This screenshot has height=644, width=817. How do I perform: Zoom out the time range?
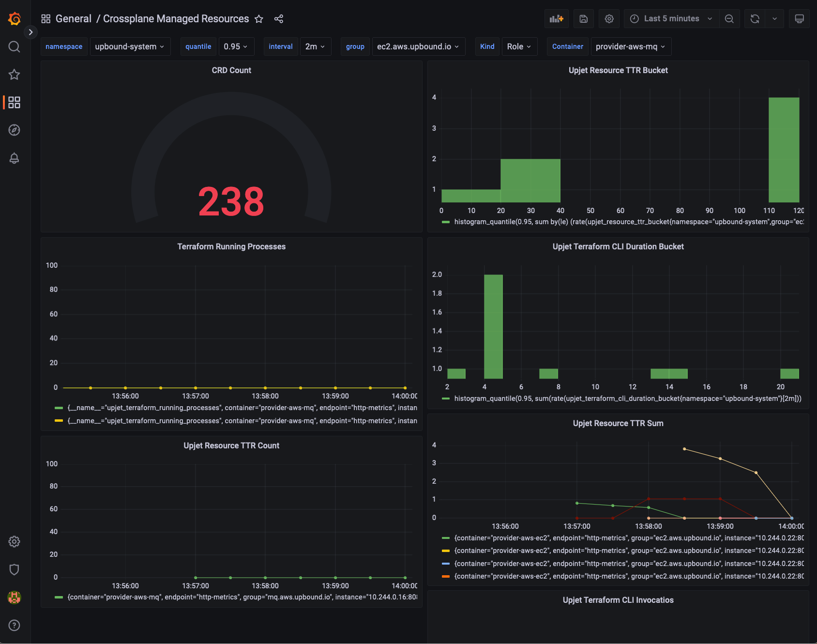(x=729, y=19)
